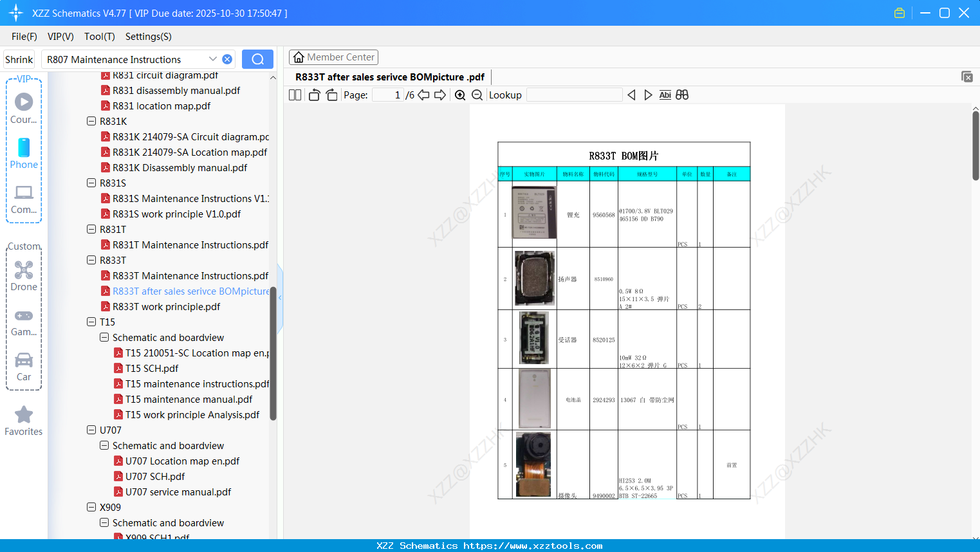Open the VIP(V) menu

(x=60, y=37)
